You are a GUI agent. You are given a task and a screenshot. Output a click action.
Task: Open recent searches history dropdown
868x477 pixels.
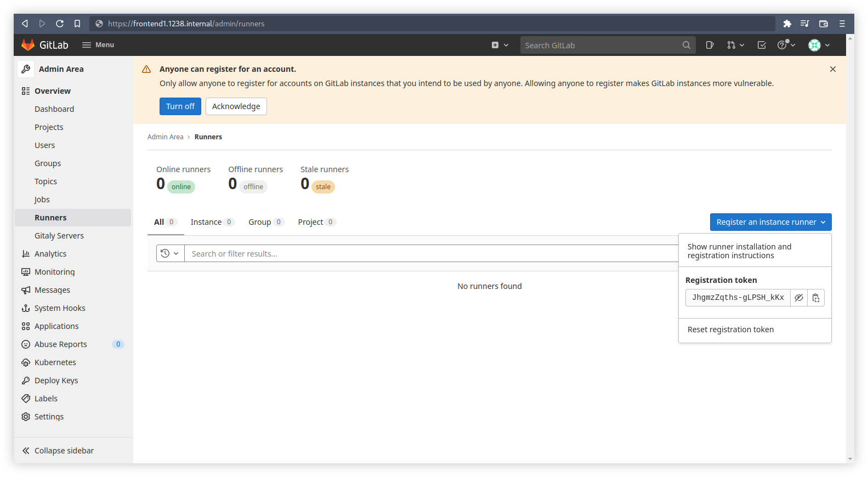coord(170,253)
